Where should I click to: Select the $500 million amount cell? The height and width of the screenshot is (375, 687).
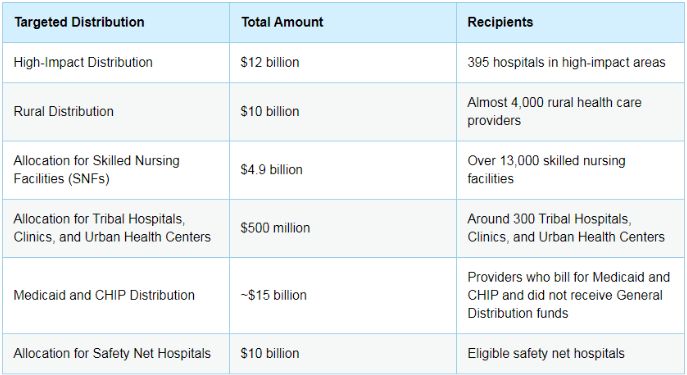[x=343, y=228]
